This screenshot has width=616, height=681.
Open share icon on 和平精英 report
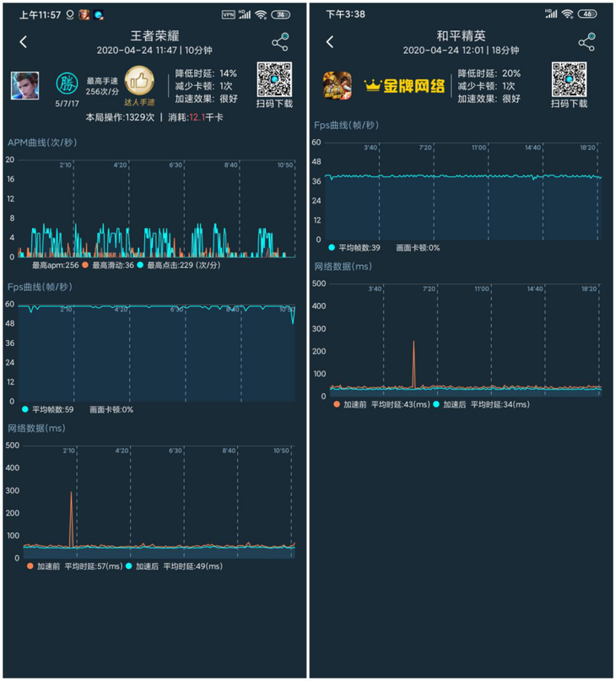(x=586, y=42)
